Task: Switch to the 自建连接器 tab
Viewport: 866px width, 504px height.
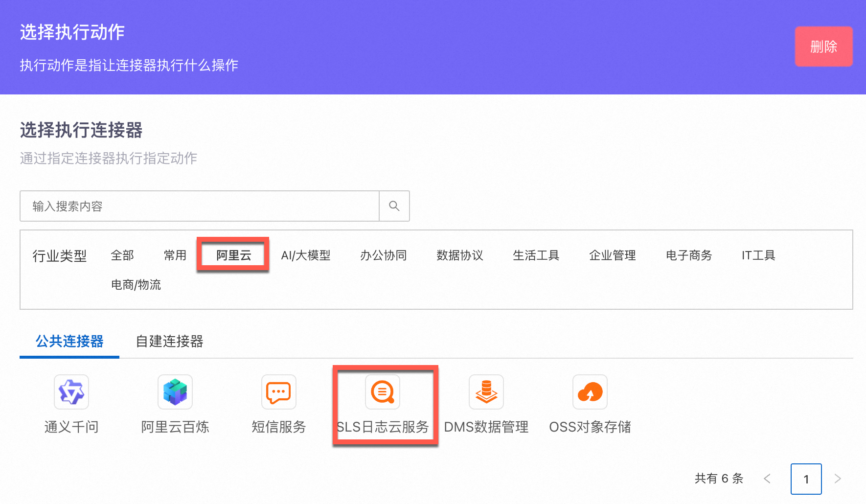Action: click(169, 341)
